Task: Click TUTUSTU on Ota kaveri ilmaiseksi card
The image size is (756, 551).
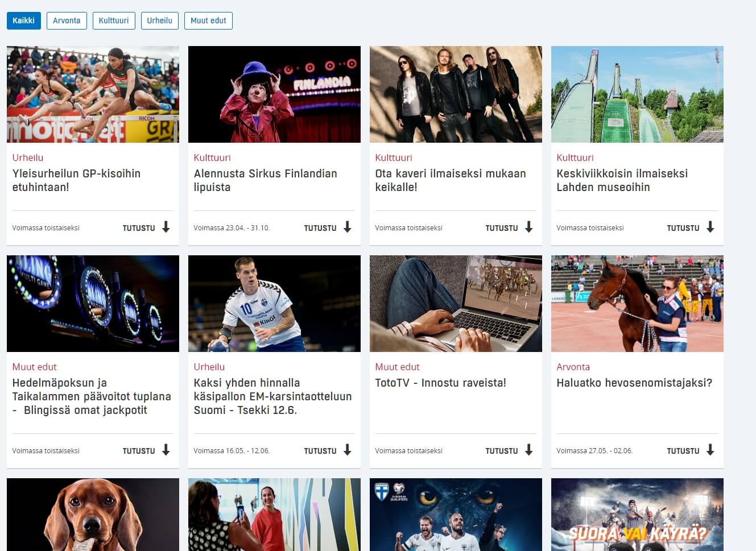Action: (502, 228)
